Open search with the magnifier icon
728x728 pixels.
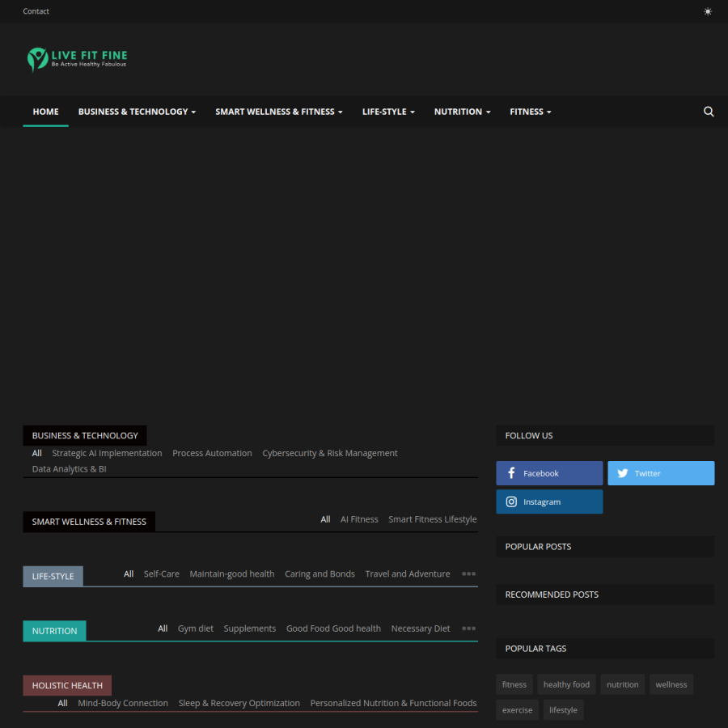pyautogui.click(x=708, y=112)
